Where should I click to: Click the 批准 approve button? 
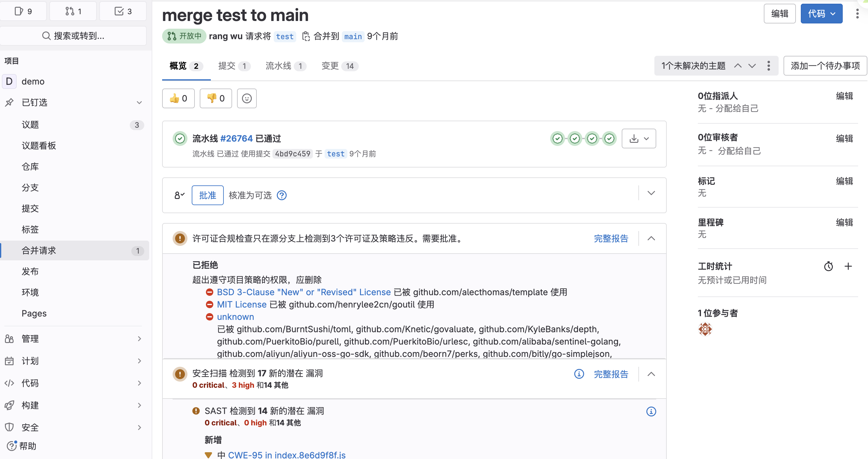point(207,195)
